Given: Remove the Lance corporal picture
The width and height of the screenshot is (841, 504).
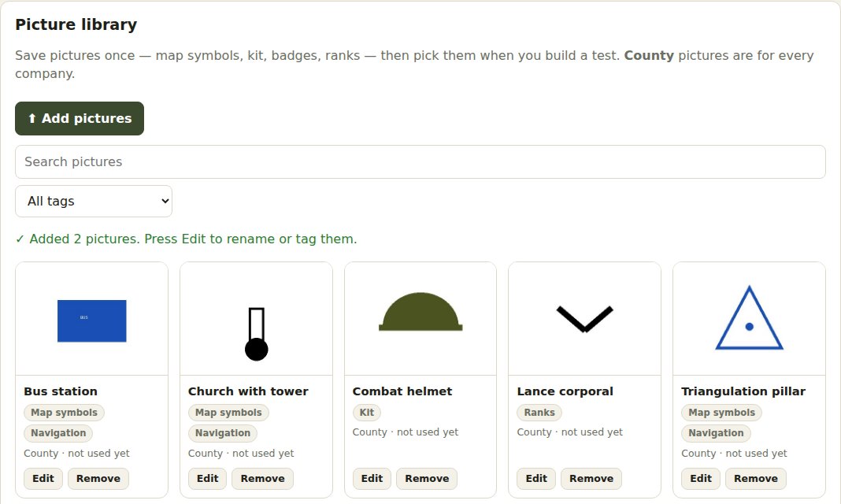Looking at the screenshot, I should (591, 478).
